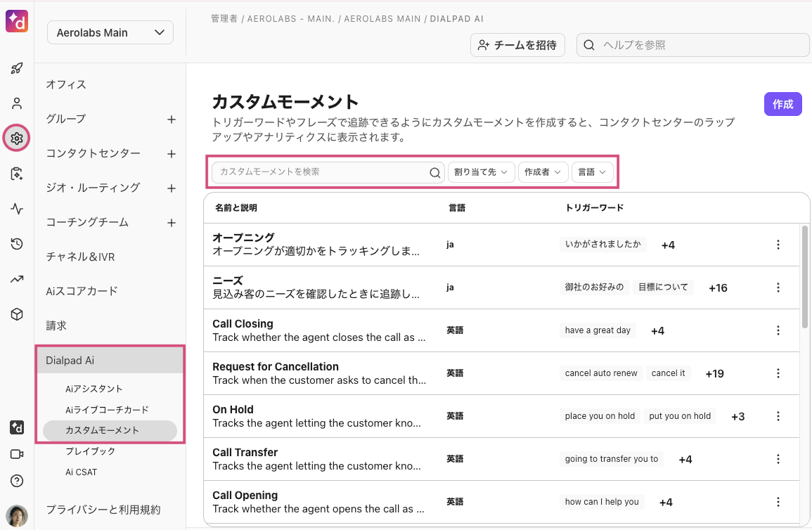Add a new グループ with plus icon

click(x=171, y=119)
